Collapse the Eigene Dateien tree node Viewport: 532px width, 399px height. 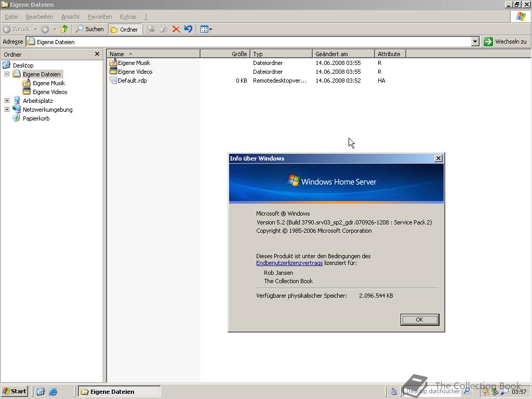coord(7,74)
